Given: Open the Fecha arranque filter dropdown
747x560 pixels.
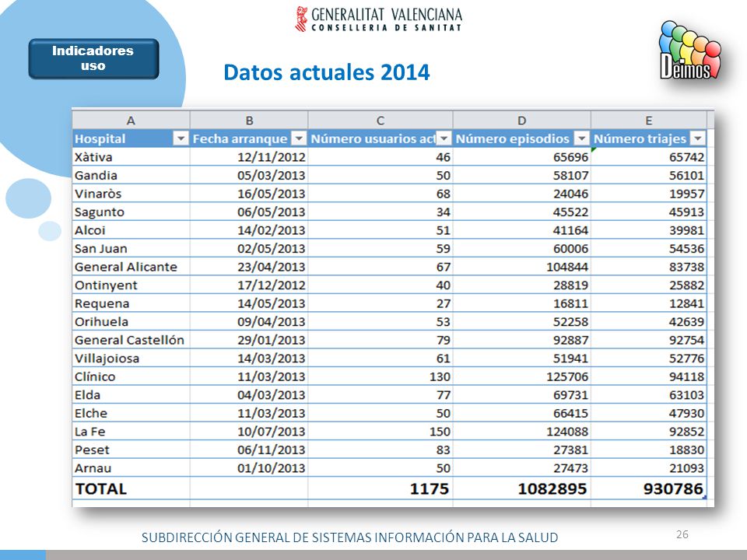Looking at the screenshot, I should 299,138.
